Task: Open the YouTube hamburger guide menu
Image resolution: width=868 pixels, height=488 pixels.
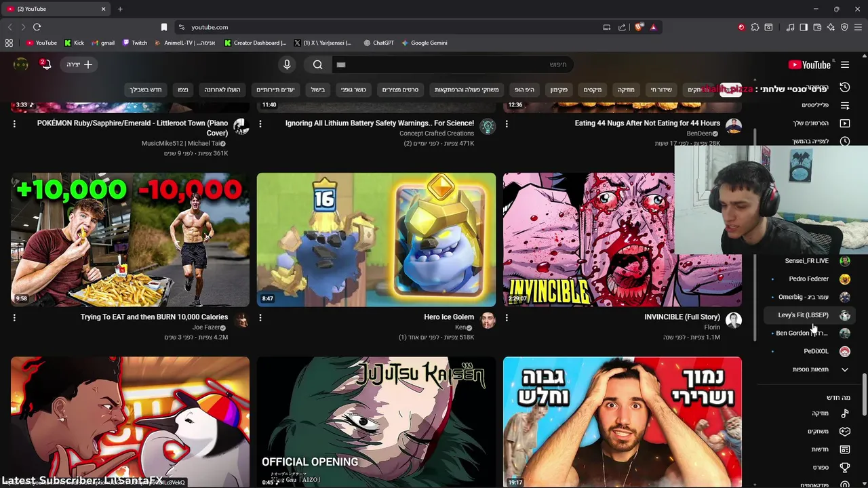Action: point(845,65)
